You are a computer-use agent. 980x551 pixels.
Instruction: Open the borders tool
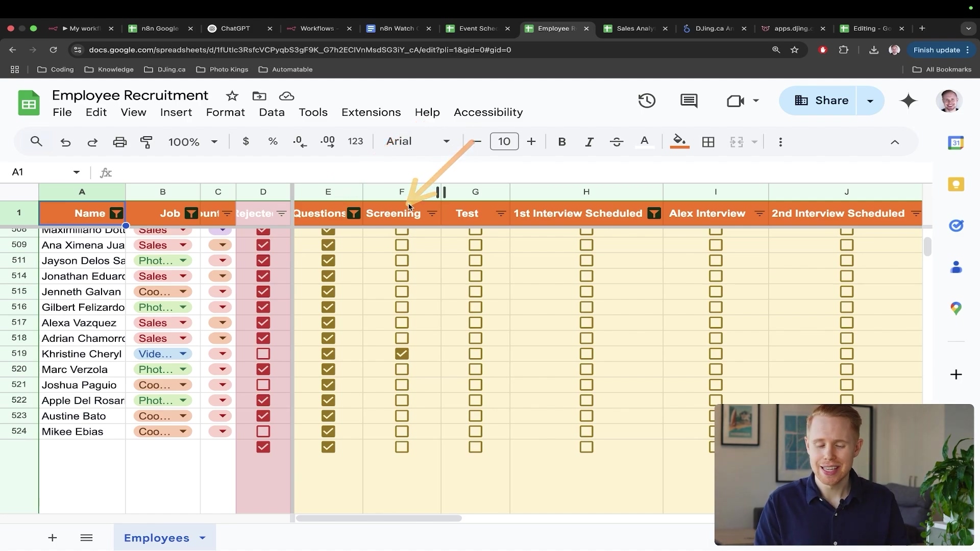click(x=708, y=142)
